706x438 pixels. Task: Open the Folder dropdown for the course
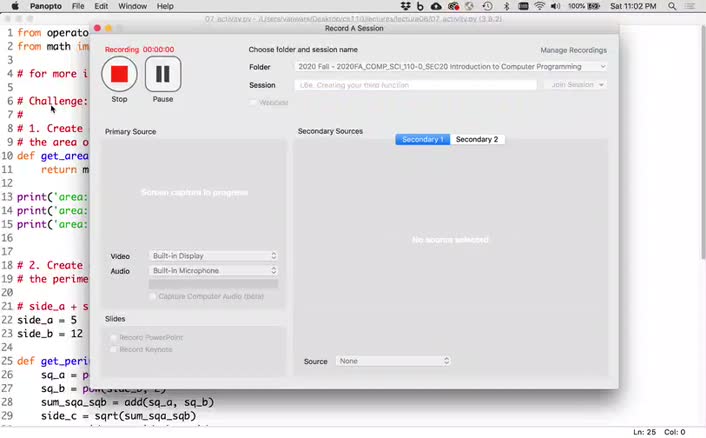(451, 67)
